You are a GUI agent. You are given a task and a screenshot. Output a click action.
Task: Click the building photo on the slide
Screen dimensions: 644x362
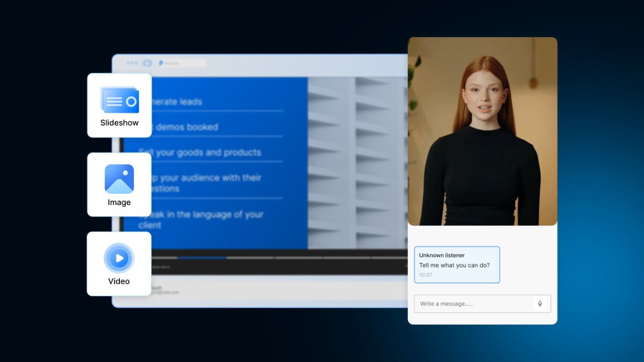[357, 163]
